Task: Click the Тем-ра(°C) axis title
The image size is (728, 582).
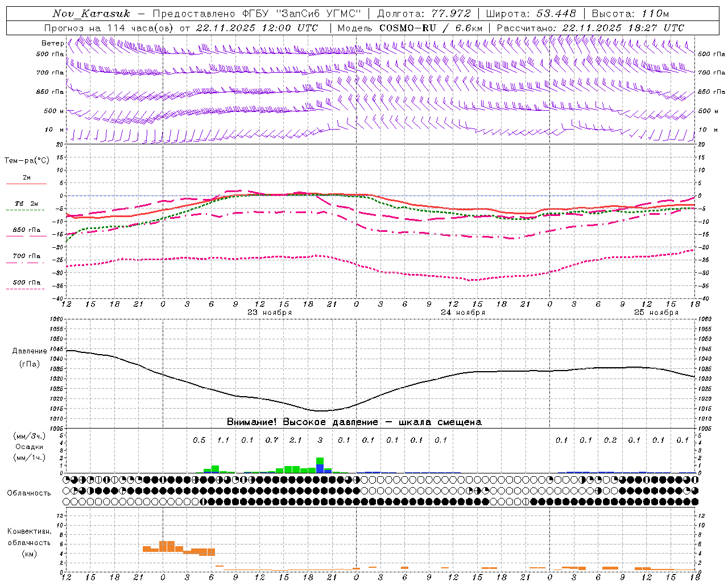Action: [27, 161]
